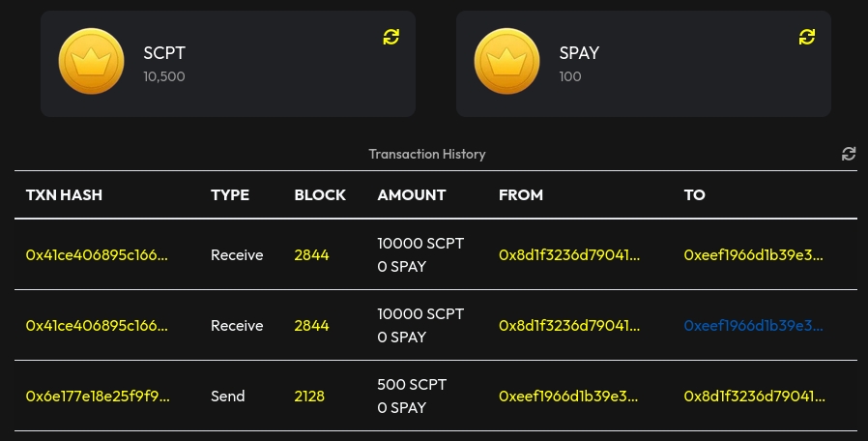Refresh the SCPT balance card
868x441 pixels.
(x=391, y=37)
